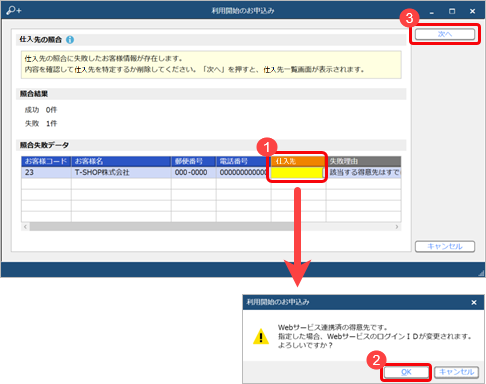Maximize the 利用開始のお申込み window
Screen dimensions: 486x384
tap(452, 11)
